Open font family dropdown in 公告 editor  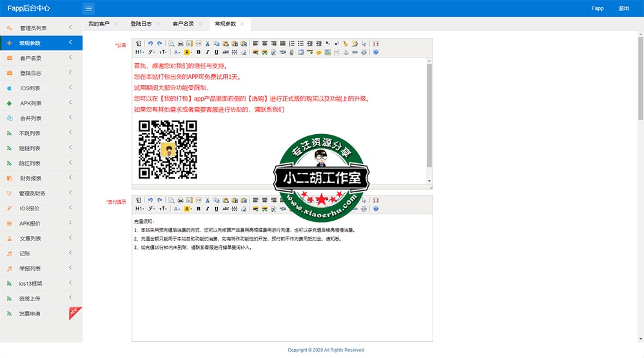(151, 52)
